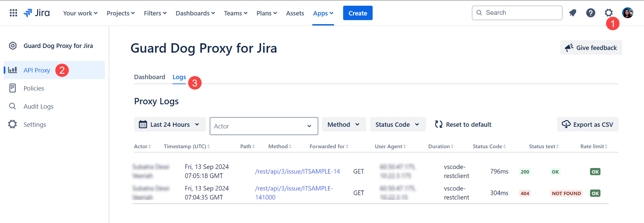Sort by Rate limit column
644x223 pixels.
(x=594, y=147)
